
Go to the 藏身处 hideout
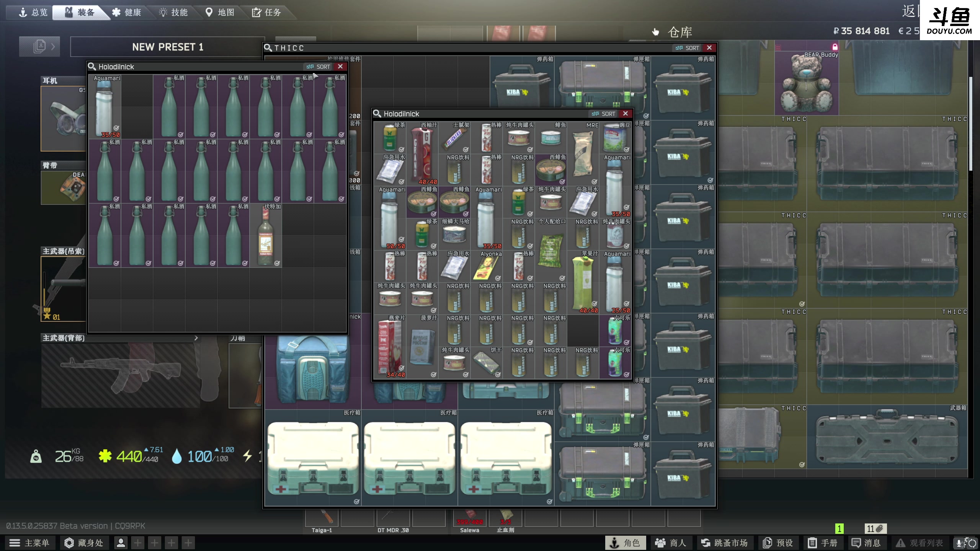point(84,543)
